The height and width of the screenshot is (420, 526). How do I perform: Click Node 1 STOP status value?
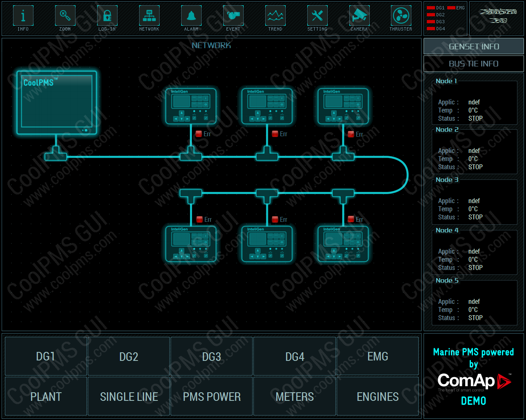(x=475, y=118)
